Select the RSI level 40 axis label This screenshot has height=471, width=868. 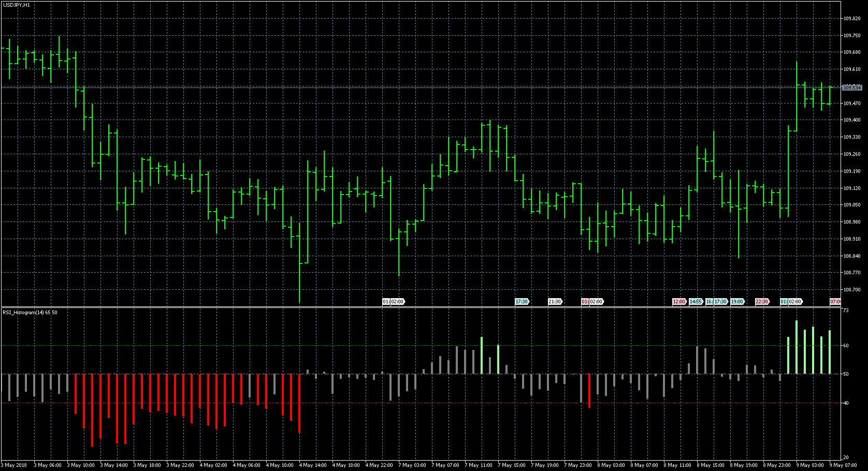click(846, 403)
